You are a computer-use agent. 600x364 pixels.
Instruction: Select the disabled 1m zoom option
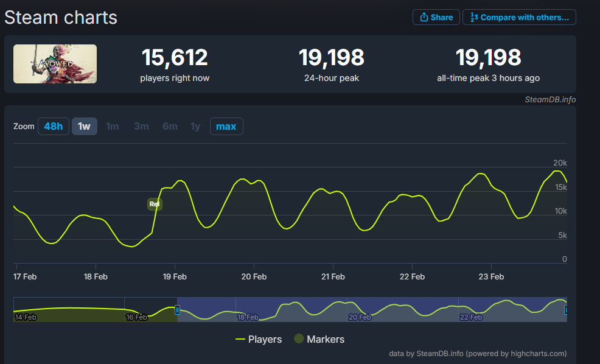tap(113, 127)
